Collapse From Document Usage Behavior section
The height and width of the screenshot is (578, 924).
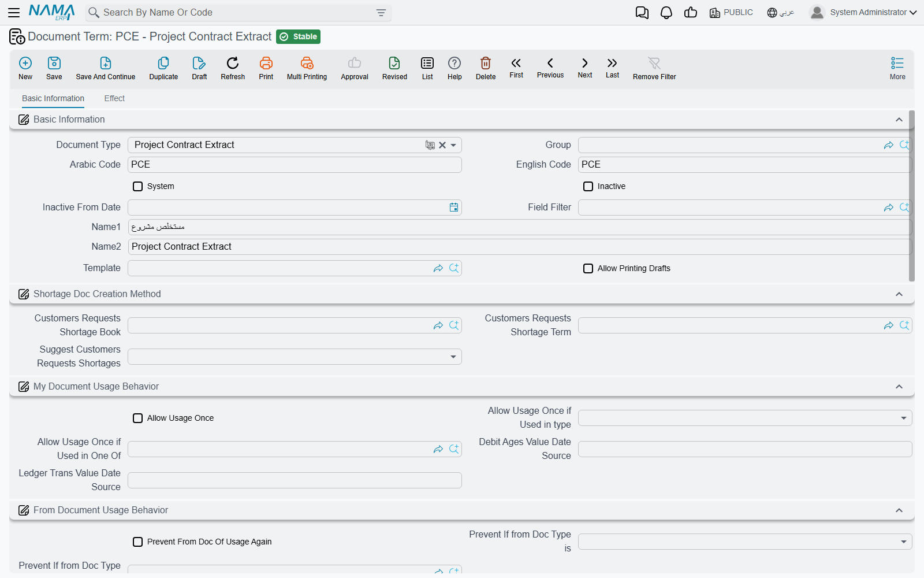[x=899, y=510]
